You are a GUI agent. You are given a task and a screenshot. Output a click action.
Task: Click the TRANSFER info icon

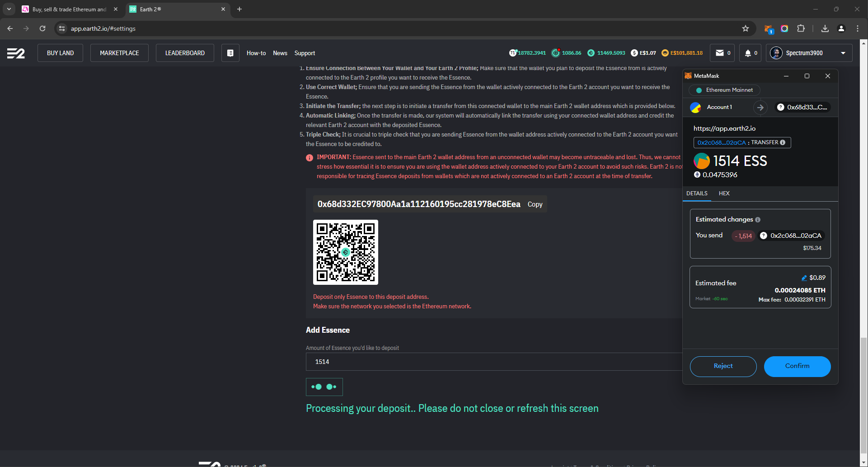coord(783,142)
